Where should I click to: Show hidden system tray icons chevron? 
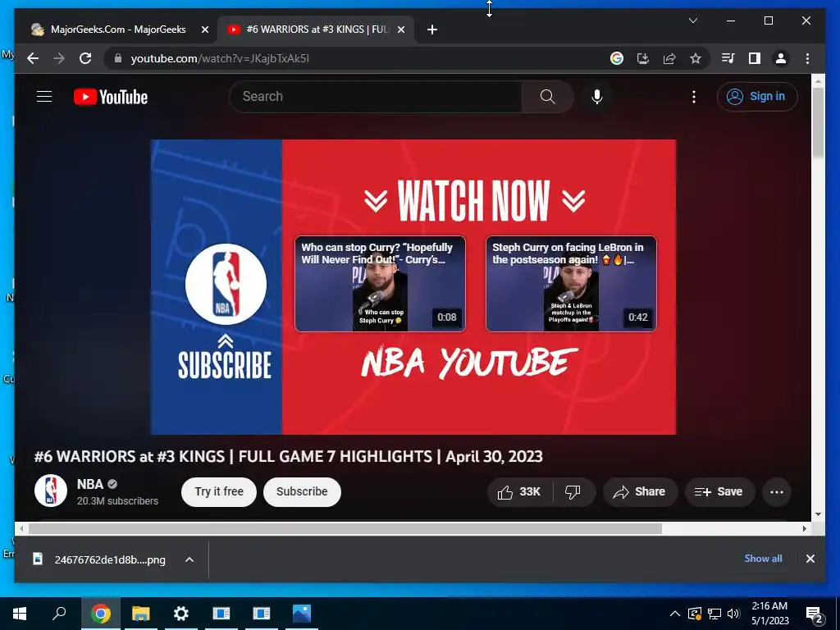click(x=675, y=614)
